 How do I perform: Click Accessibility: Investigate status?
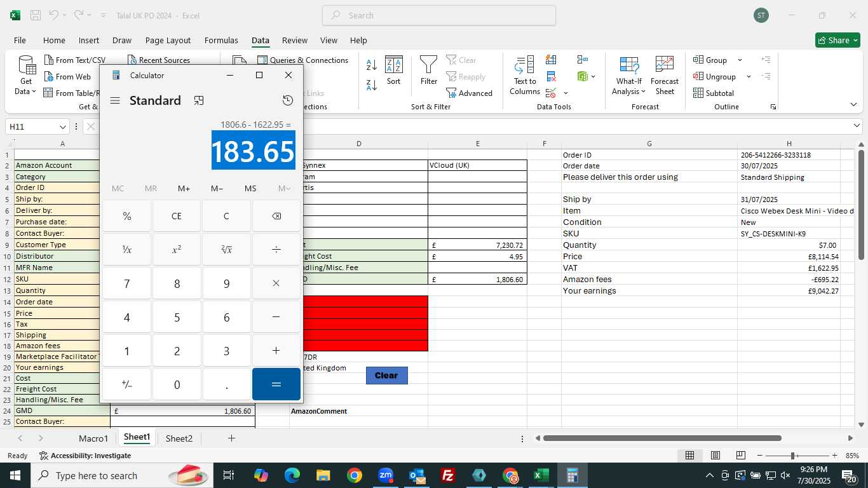pos(85,456)
